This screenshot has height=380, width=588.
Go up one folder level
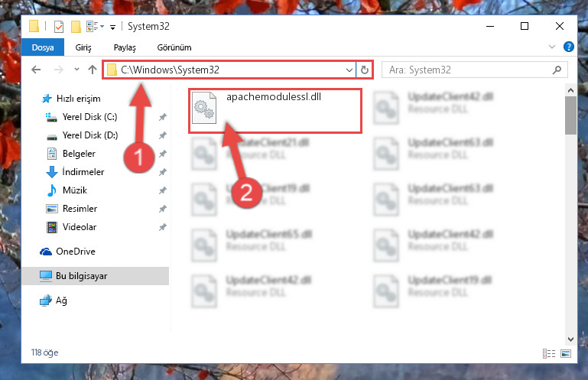tap(93, 70)
